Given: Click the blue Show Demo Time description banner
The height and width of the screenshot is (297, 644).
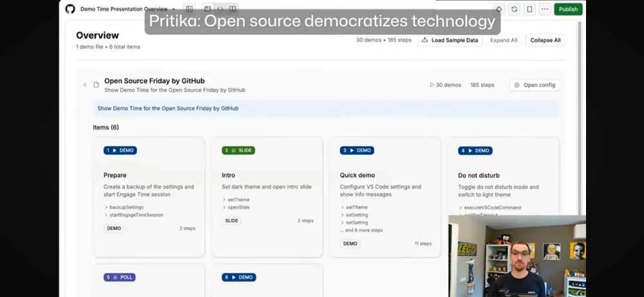Looking at the screenshot, I should tap(326, 108).
